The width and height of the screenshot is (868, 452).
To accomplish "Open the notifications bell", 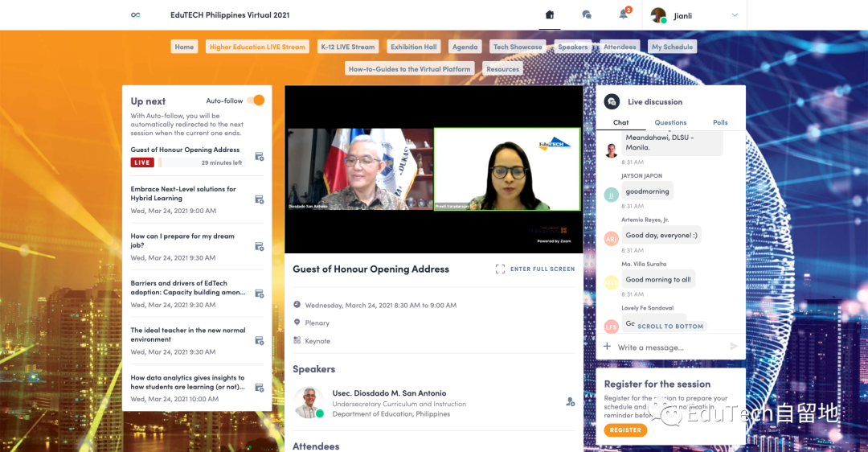I will (623, 14).
